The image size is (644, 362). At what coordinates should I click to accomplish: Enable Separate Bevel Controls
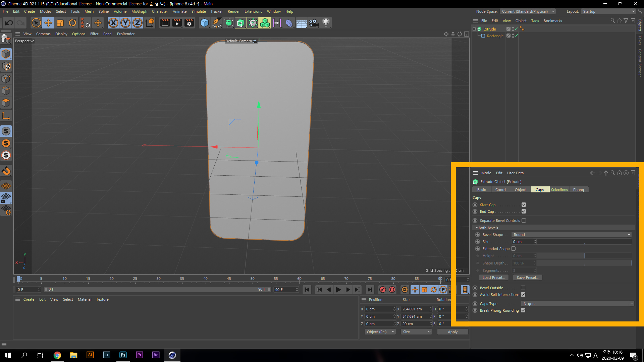tap(524, 221)
